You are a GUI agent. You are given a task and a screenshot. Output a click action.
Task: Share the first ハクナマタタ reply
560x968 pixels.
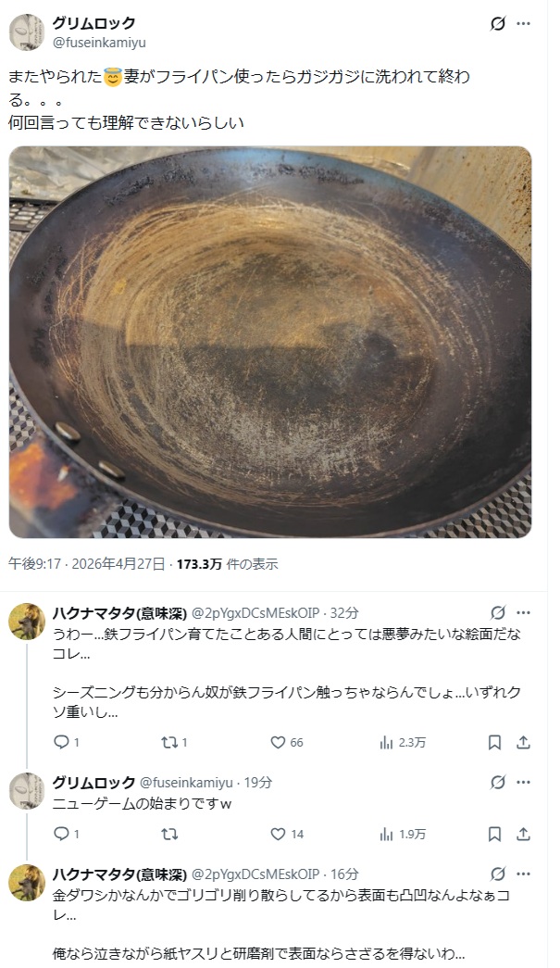coord(524,742)
